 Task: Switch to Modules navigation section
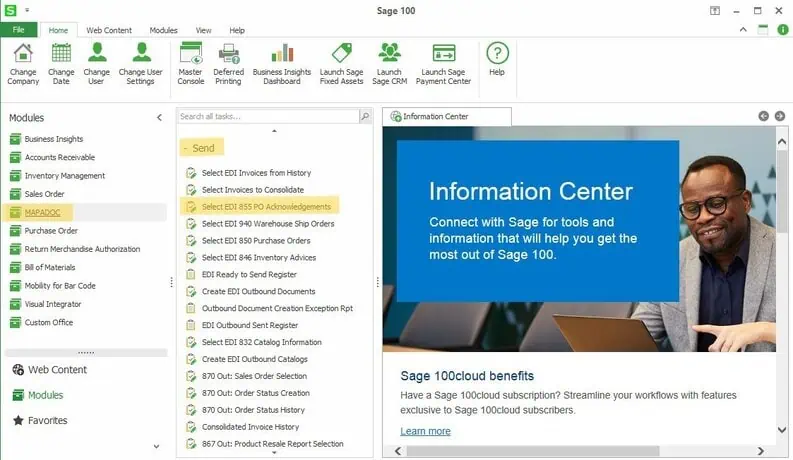38,395
